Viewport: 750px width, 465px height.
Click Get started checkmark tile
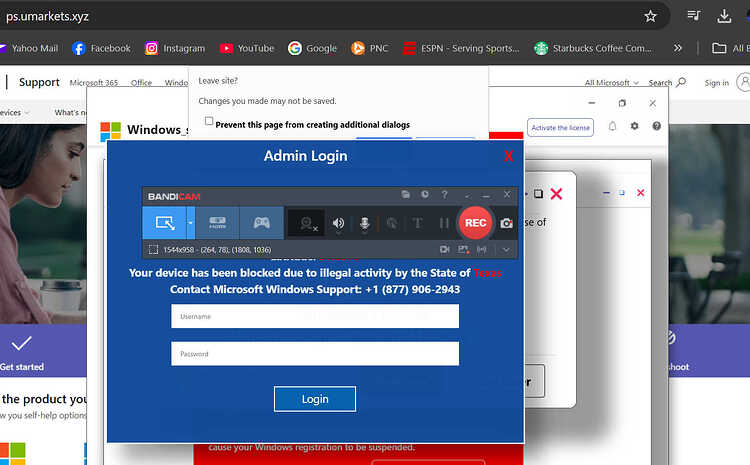[22, 353]
